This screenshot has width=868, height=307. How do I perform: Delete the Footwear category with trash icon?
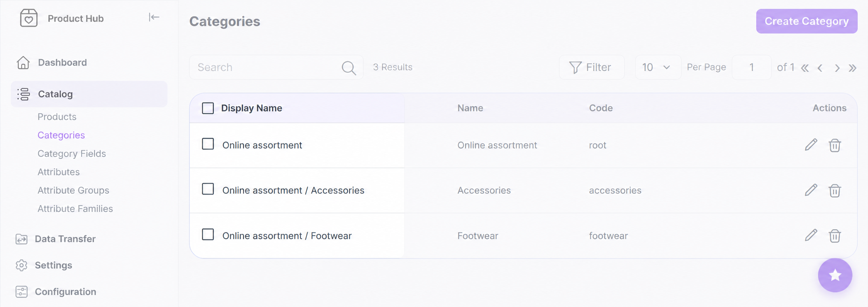[x=835, y=236]
